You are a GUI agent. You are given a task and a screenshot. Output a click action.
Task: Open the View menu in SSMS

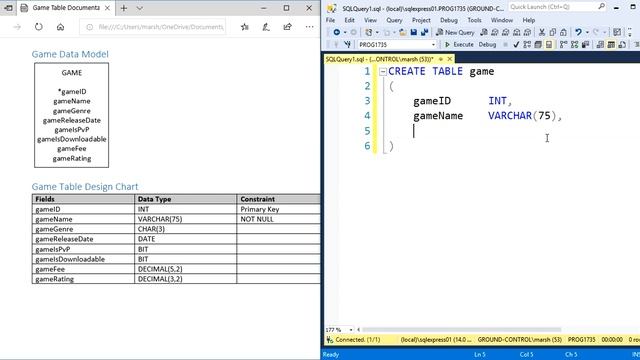click(370, 20)
